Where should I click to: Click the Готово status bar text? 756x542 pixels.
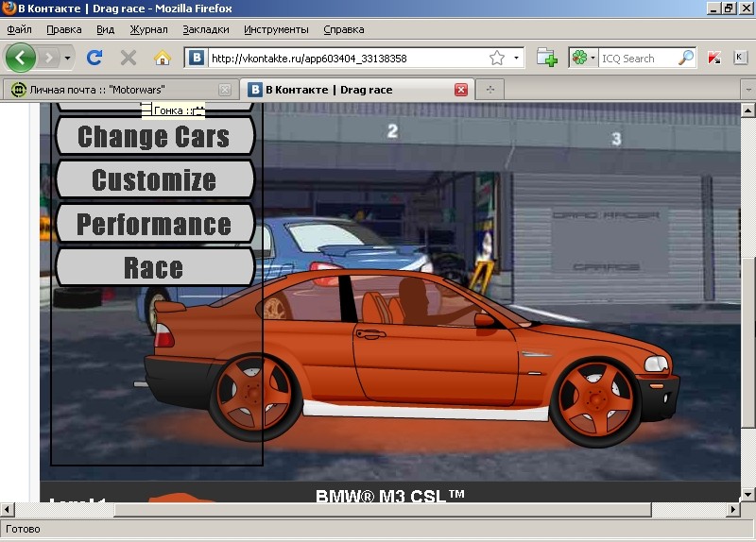click(x=23, y=529)
